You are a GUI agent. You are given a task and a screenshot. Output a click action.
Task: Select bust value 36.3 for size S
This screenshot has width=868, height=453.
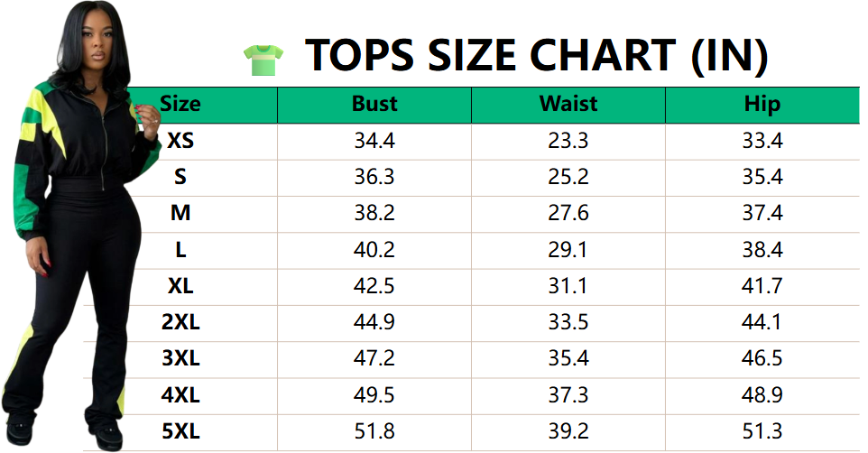[374, 177]
